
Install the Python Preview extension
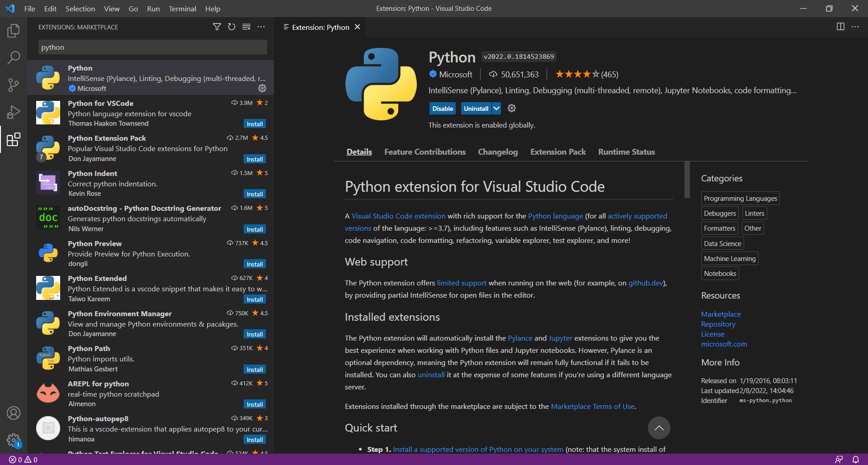coord(255,264)
